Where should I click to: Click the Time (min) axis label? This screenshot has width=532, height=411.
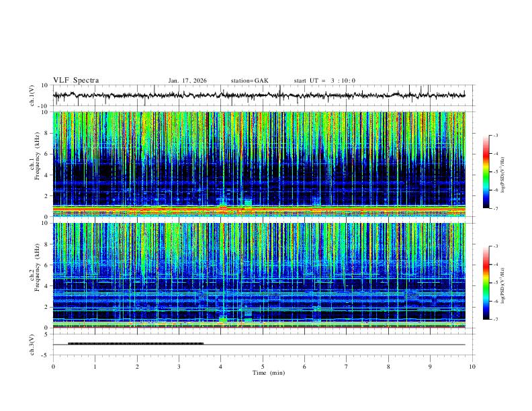point(269,373)
